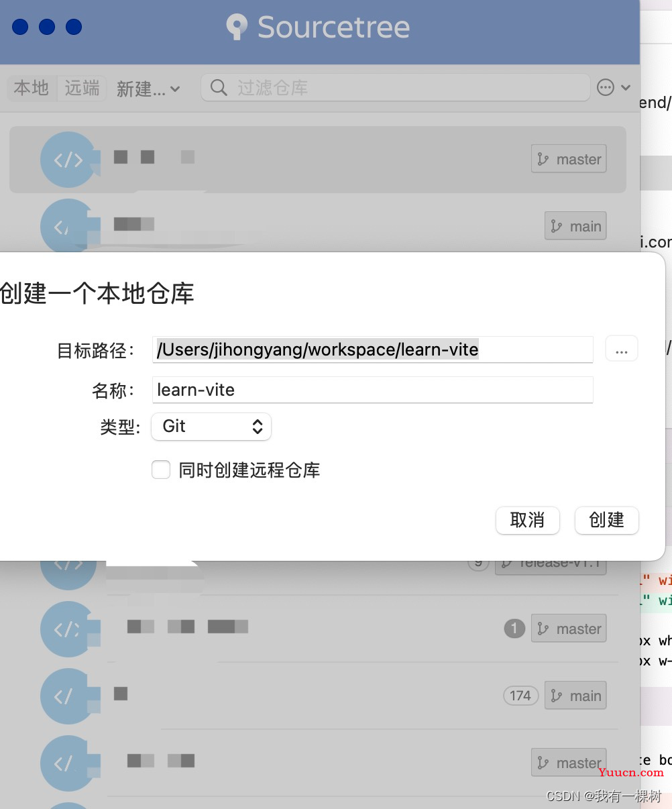The width and height of the screenshot is (672, 809).
Task: Open the 新建... dropdown menu
Action: pos(148,89)
